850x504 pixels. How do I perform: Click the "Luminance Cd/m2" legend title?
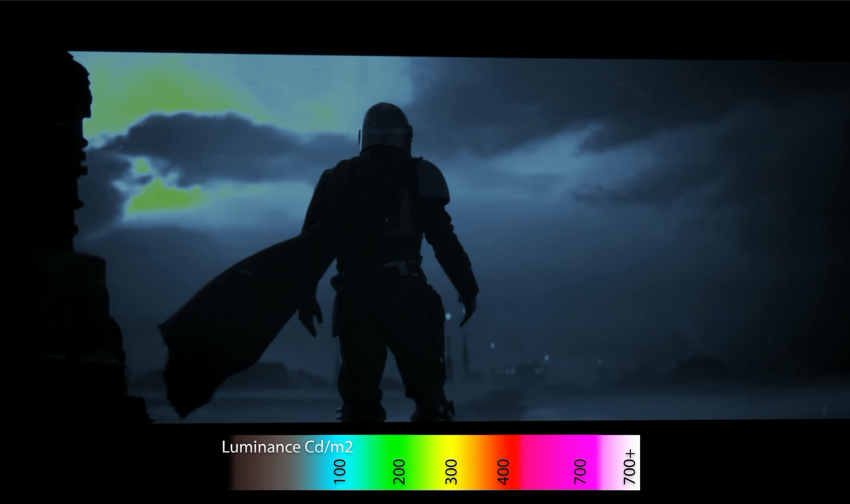click(x=287, y=447)
